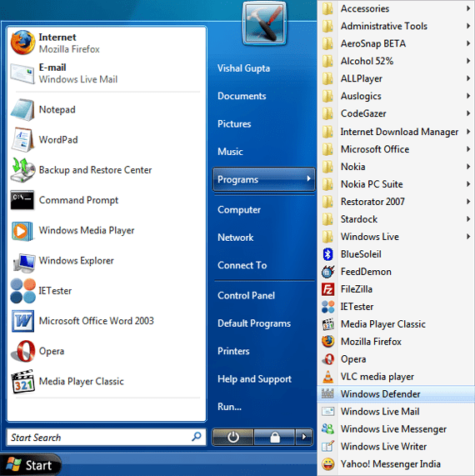Image resolution: width=475 pixels, height=476 pixels.
Task: Expand Internet Download Manager folder
Action: tap(396, 132)
